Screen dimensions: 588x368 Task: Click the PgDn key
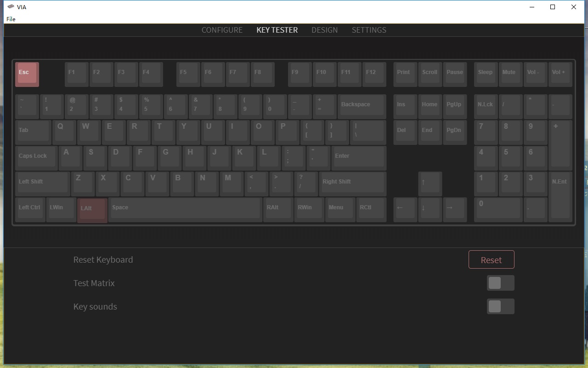455,132
